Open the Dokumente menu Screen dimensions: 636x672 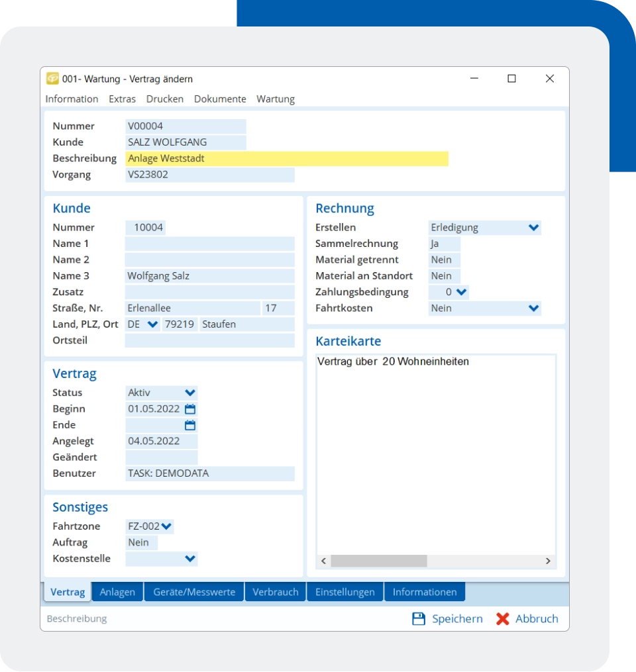pos(220,99)
